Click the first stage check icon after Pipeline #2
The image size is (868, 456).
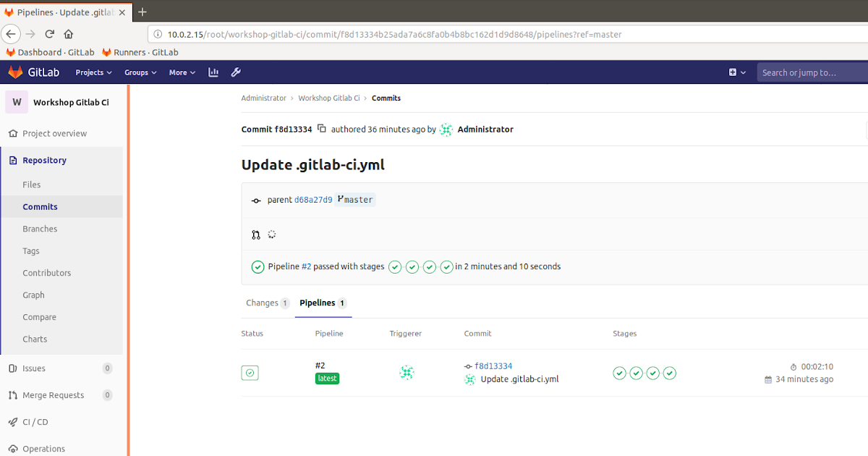[x=394, y=266]
